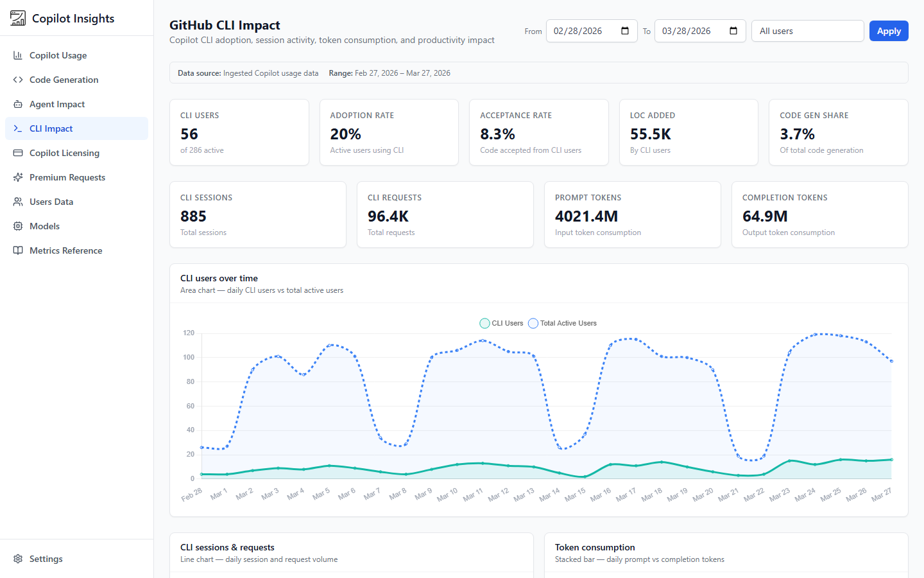
Task: Open Settings from the sidebar
Action: point(76,559)
